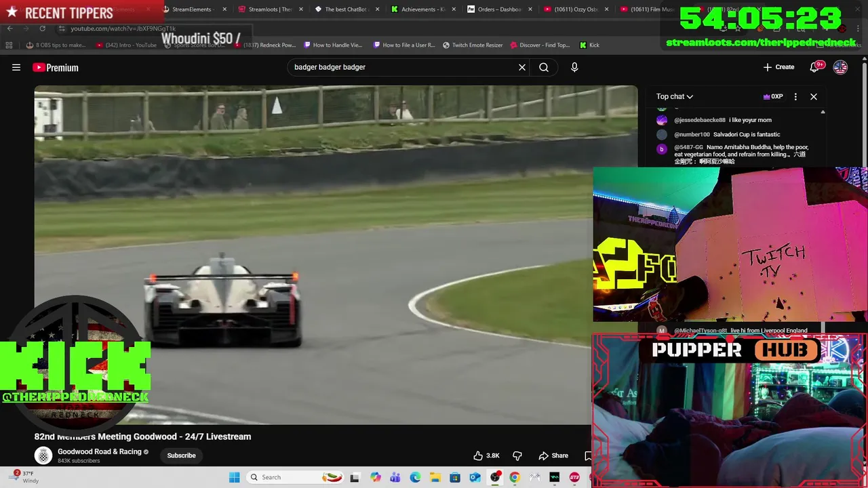
Task: Go back in the browser
Action: pyautogui.click(x=9, y=28)
